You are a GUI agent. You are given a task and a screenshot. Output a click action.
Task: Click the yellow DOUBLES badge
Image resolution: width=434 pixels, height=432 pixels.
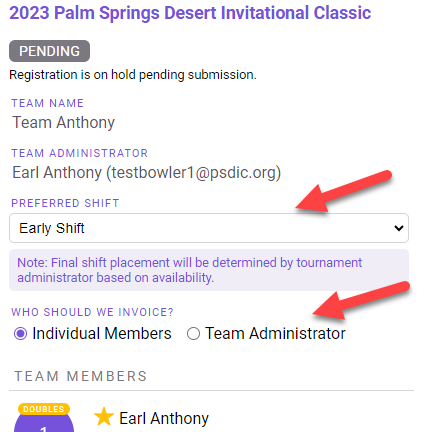44,409
